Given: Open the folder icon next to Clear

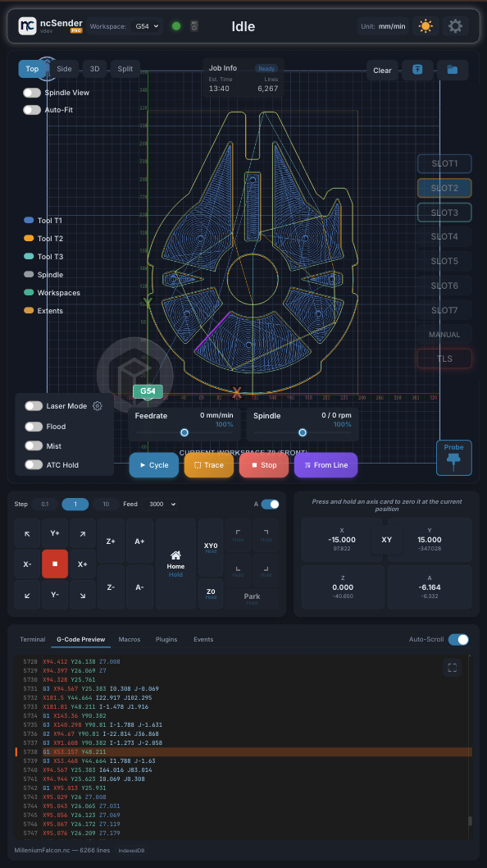Looking at the screenshot, I should point(452,70).
